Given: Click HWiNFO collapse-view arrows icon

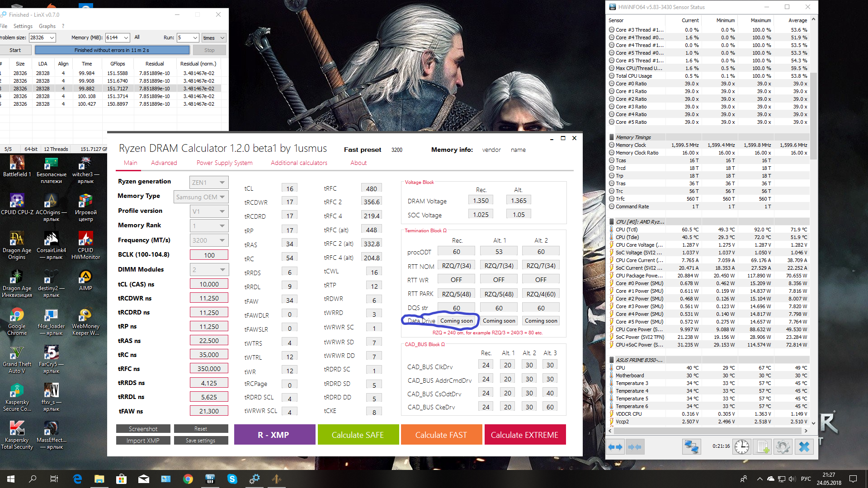Looking at the screenshot, I should [634, 447].
